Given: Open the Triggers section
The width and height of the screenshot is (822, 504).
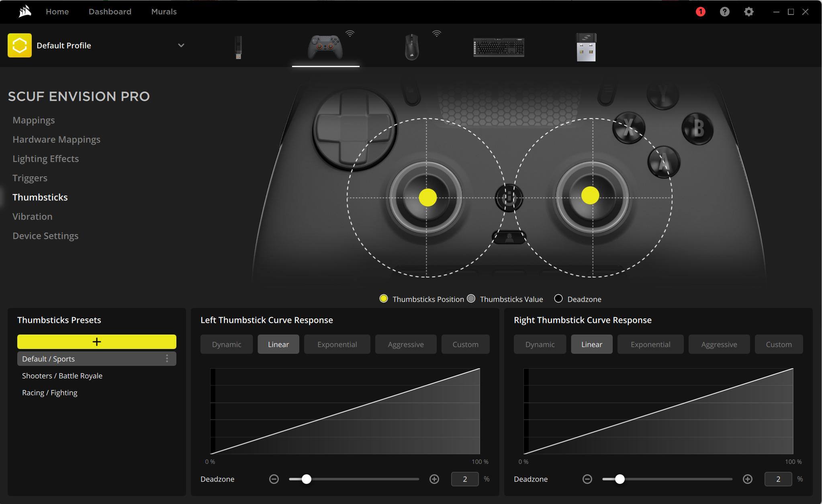Looking at the screenshot, I should (x=30, y=178).
